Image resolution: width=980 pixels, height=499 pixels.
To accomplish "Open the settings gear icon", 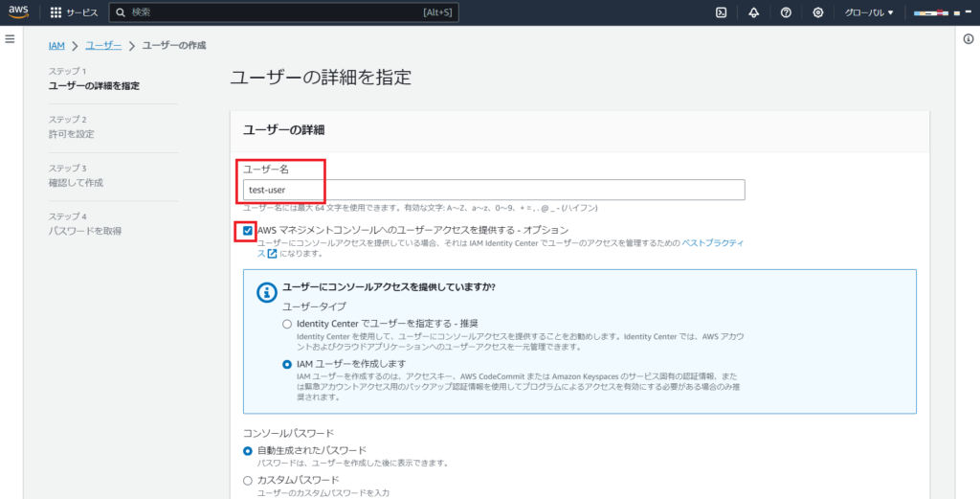I will tap(817, 12).
